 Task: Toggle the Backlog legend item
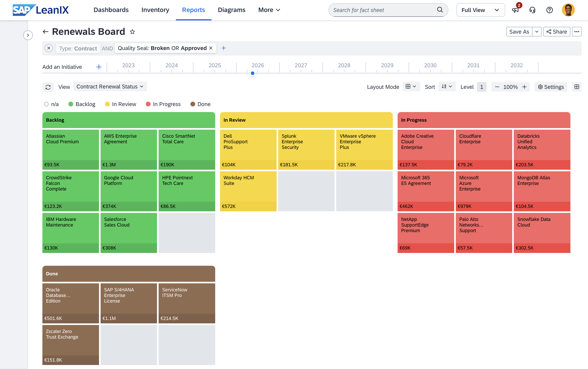pos(82,104)
